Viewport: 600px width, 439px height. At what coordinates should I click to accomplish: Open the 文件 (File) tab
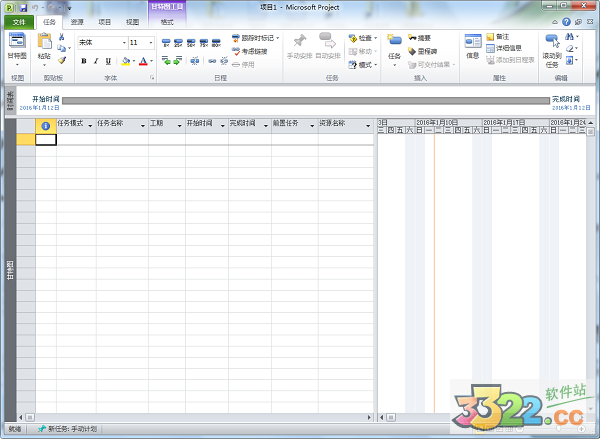[17, 20]
